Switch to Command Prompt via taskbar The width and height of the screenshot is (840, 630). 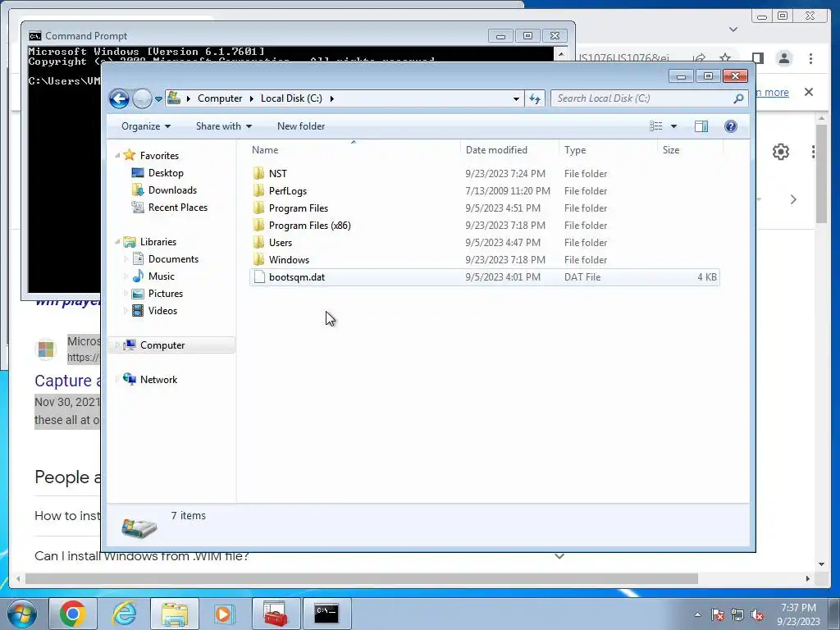[326, 614]
